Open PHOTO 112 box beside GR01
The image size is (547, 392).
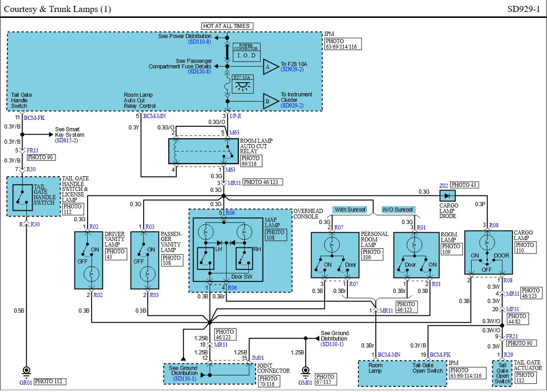[x=50, y=381]
